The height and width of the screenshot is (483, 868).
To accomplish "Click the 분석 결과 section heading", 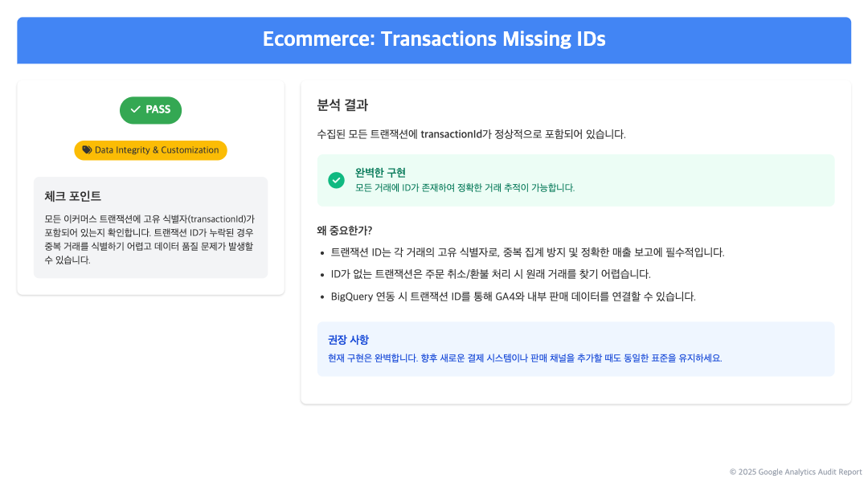I will point(342,105).
